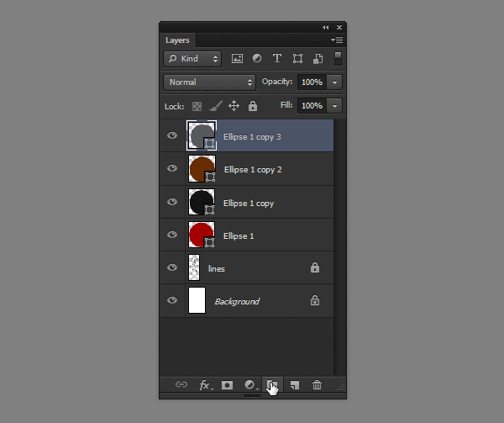
Task: Expand the Opacity slider dropdown arrow
Action: [x=335, y=82]
